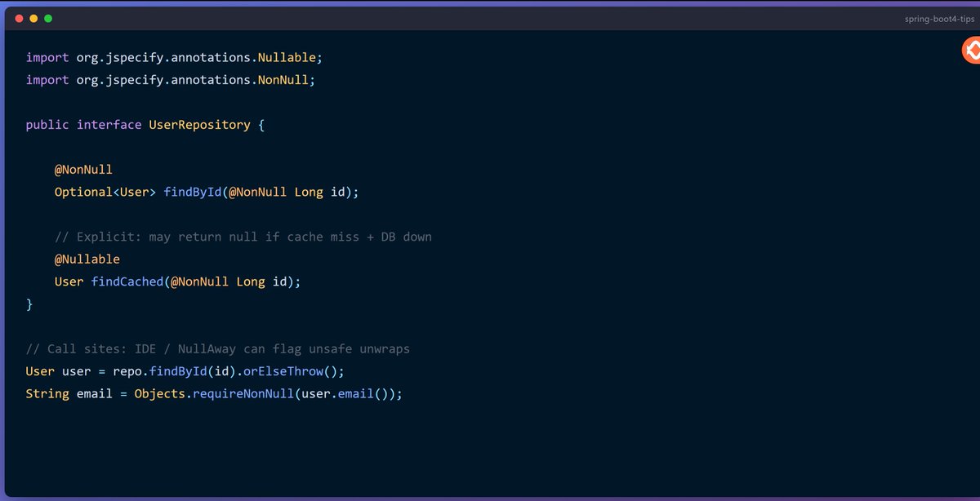The width and height of the screenshot is (980, 501).
Task: Click the "Objects" class name
Action: [160, 393]
